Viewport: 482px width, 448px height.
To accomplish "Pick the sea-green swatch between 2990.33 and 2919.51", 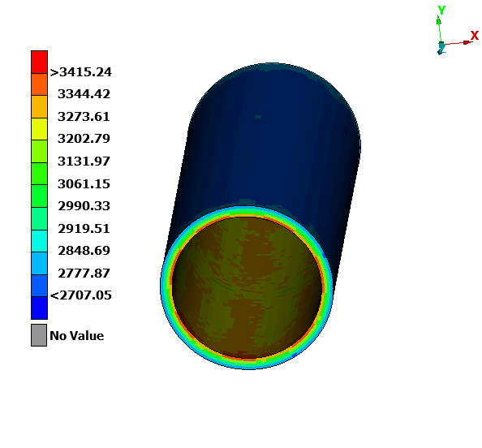I will coord(39,218).
